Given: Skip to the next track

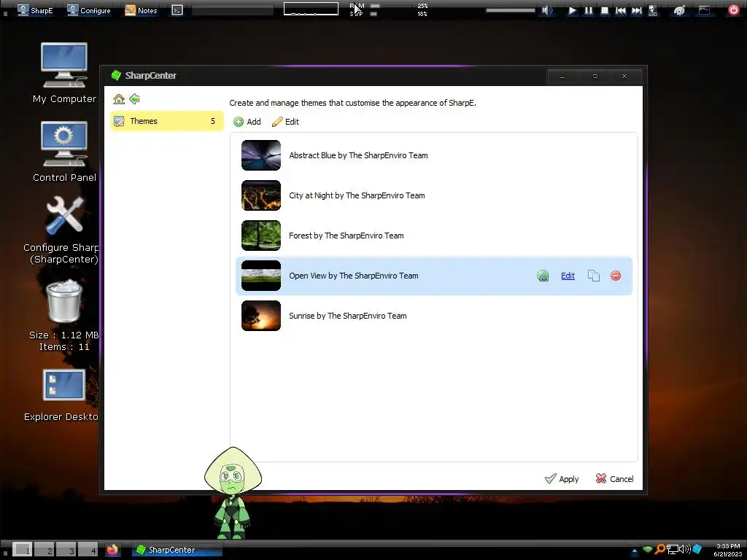Looking at the screenshot, I should pyautogui.click(x=637, y=10).
